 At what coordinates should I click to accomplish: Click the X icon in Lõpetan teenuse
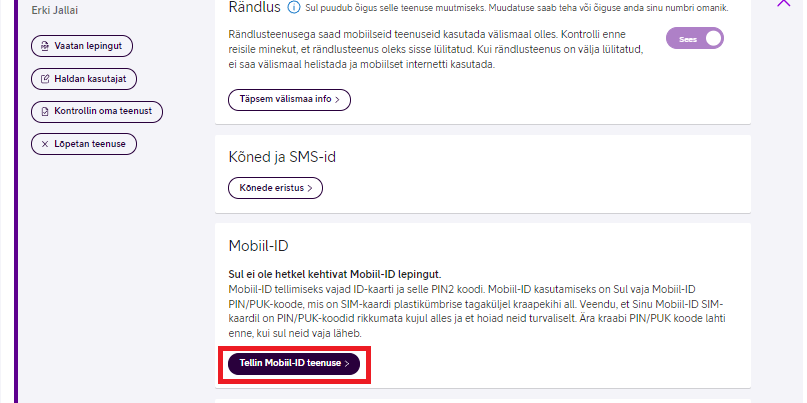tap(45, 144)
